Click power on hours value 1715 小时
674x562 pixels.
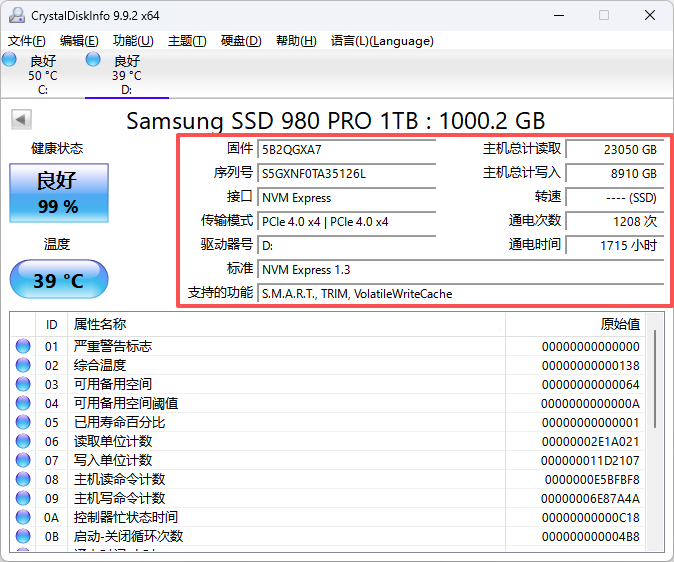tap(615, 246)
